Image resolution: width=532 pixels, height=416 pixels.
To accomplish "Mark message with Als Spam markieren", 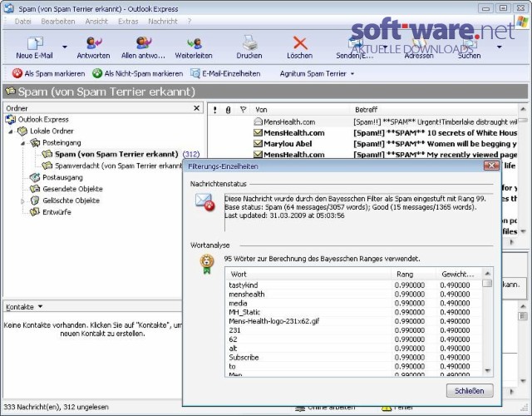I will coord(48,73).
